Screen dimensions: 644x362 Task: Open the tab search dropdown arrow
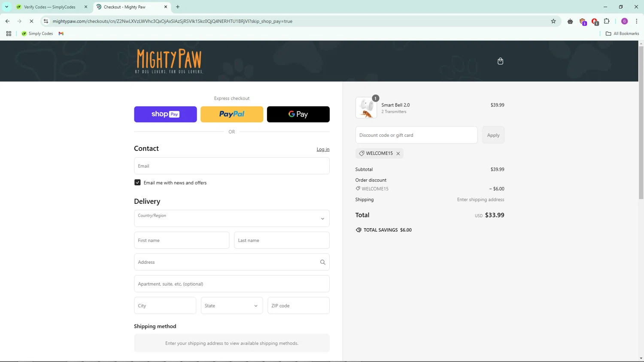(x=6, y=7)
